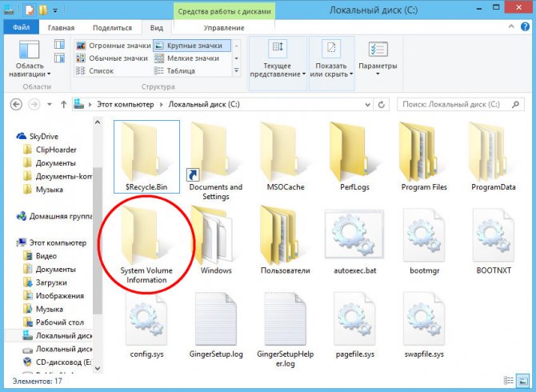Image resolution: width=536 pixels, height=392 pixels.
Task: Select the swapfile.sys file
Action: (424, 325)
